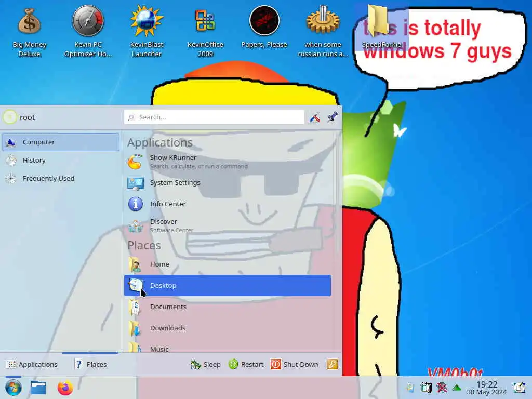Select Frequently Used in the sidebar

[61, 178]
